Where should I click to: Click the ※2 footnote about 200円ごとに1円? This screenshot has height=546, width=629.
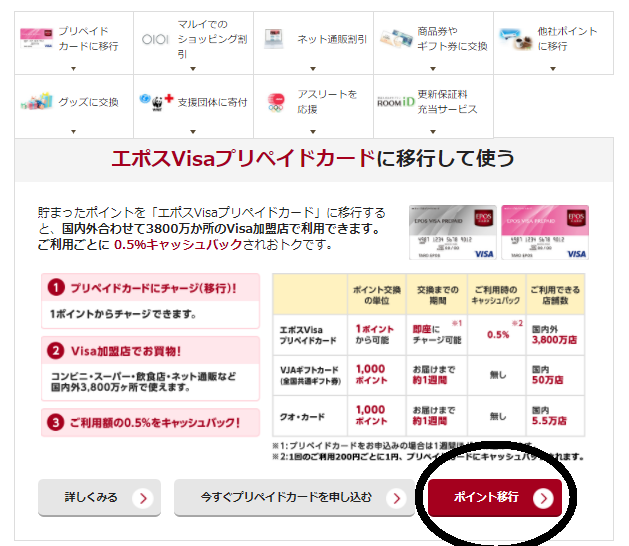tap(428, 457)
